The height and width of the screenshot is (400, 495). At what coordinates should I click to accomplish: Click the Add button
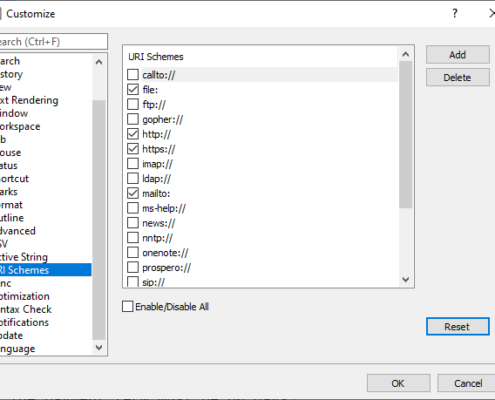pyautogui.click(x=457, y=55)
